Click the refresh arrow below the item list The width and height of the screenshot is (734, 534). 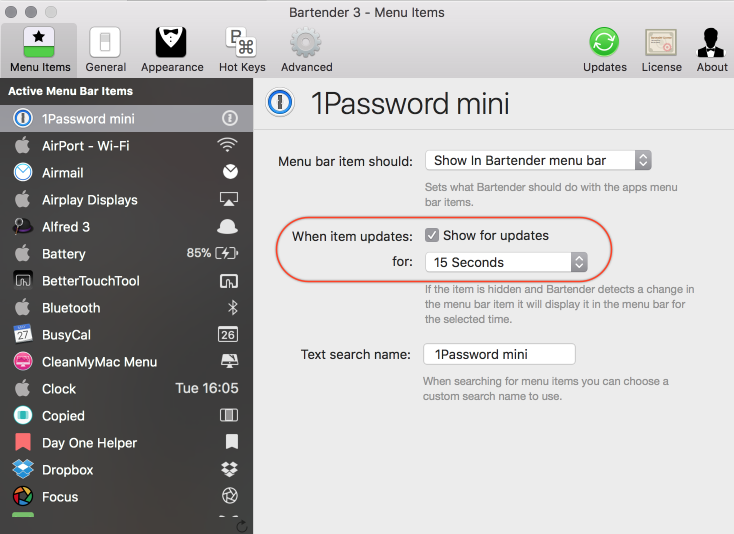click(x=242, y=526)
